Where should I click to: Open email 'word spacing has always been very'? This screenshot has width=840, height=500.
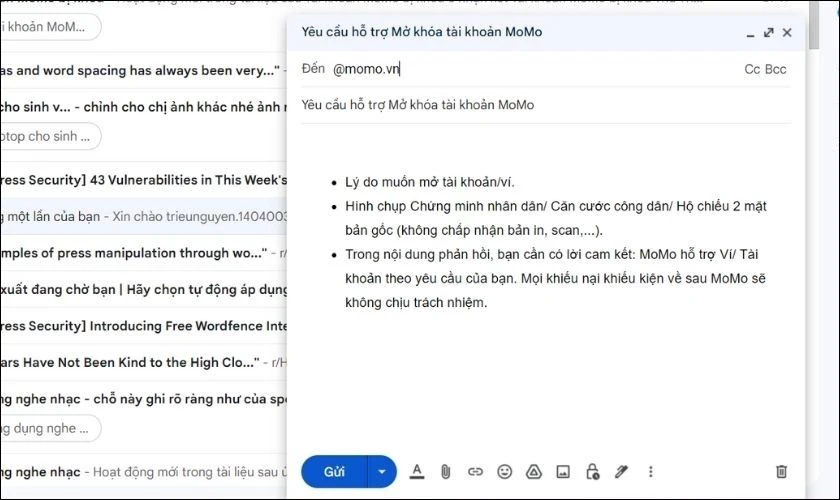pyautogui.click(x=144, y=71)
